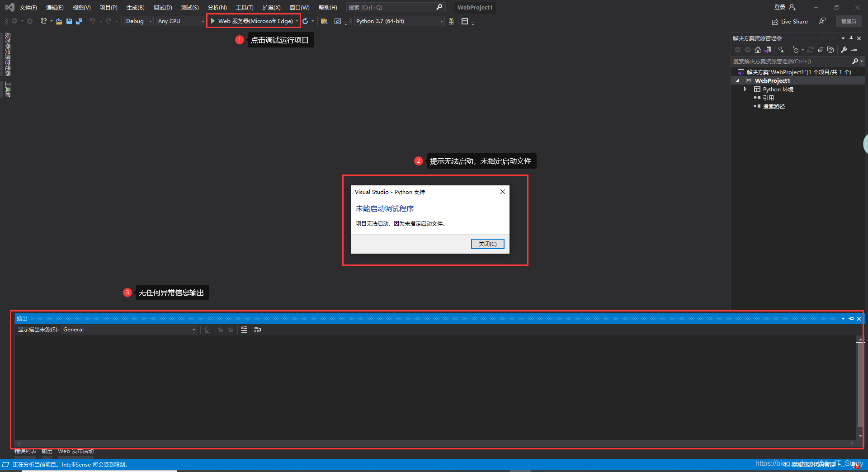Click Show All Files icon in Solution Explorer
868x472 pixels.
[830, 50]
